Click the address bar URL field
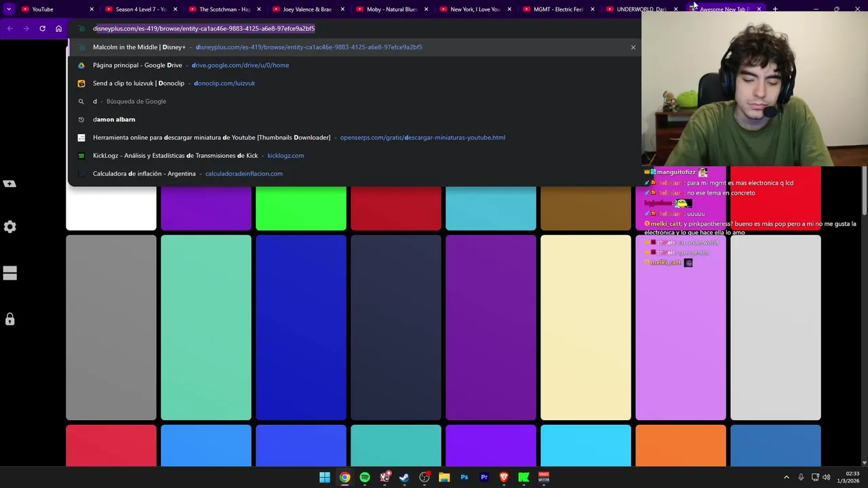This screenshot has width=868, height=488. 353,28
